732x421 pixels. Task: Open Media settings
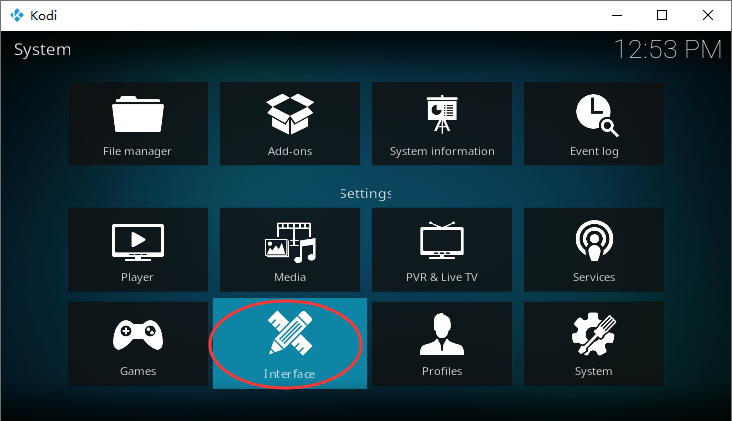(x=290, y=250)
